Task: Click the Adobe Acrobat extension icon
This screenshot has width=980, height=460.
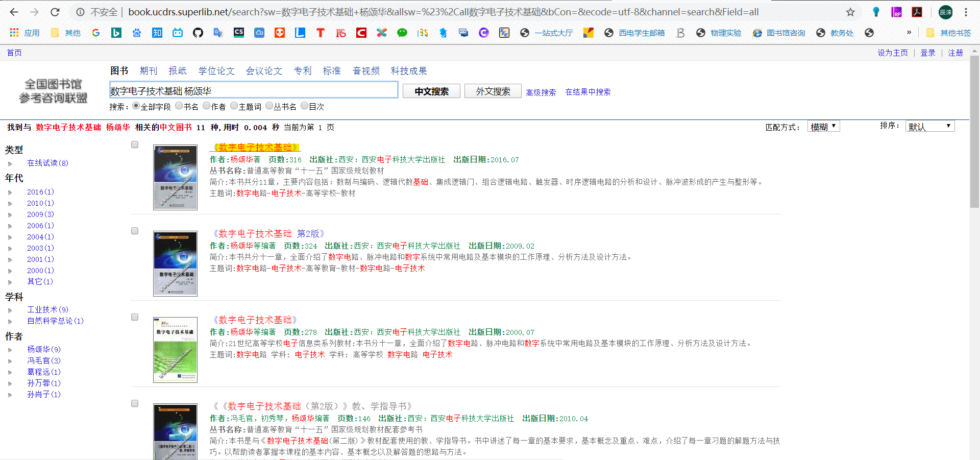Action: pyautogui.click(x=917, y=12)
